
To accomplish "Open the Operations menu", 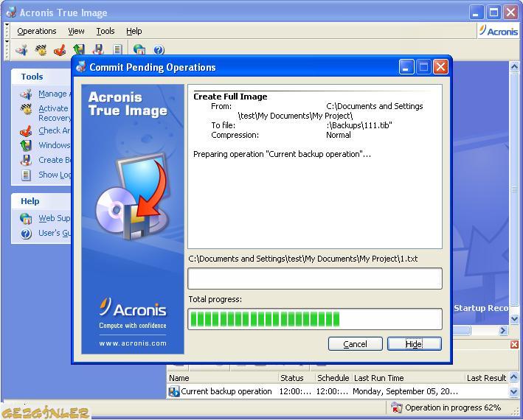I will 37,31.
